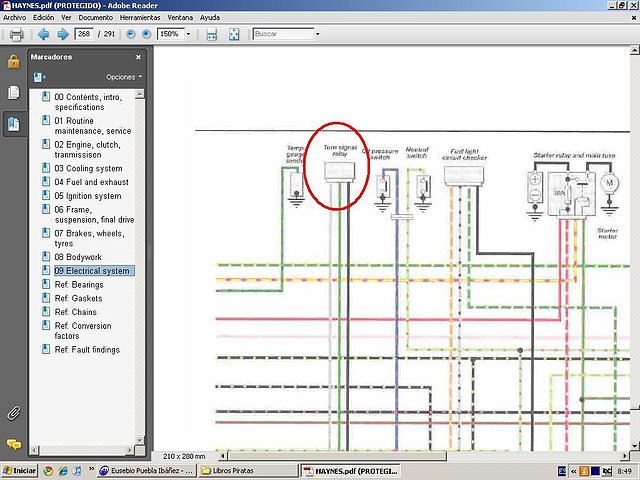
Task: Click the bookmark icon beside 03 Cooling system
Action: coord(46,168)
